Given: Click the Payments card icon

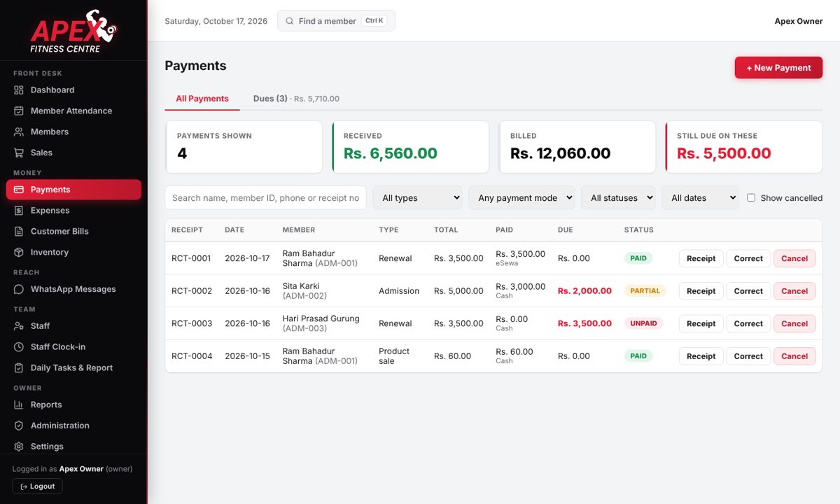Looking at the screenshot, I should pos(19,190).
